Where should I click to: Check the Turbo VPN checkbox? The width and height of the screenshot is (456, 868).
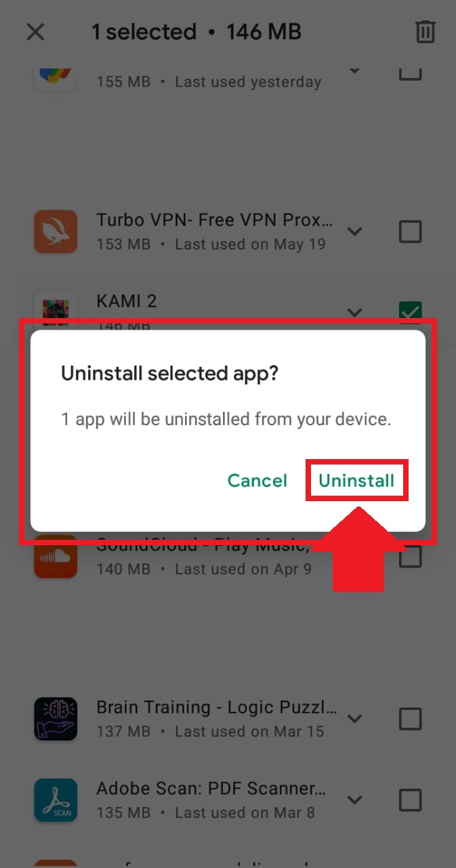pos(410,232)
